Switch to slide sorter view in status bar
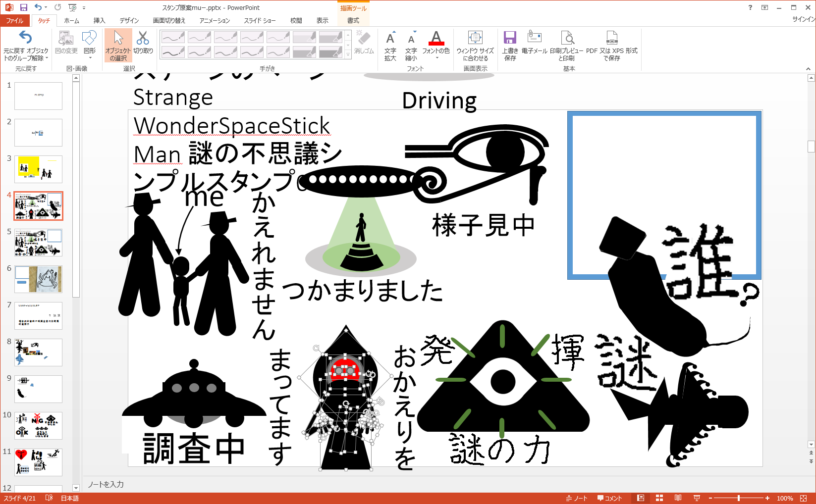816x504 pixels. tap(659, 498)
